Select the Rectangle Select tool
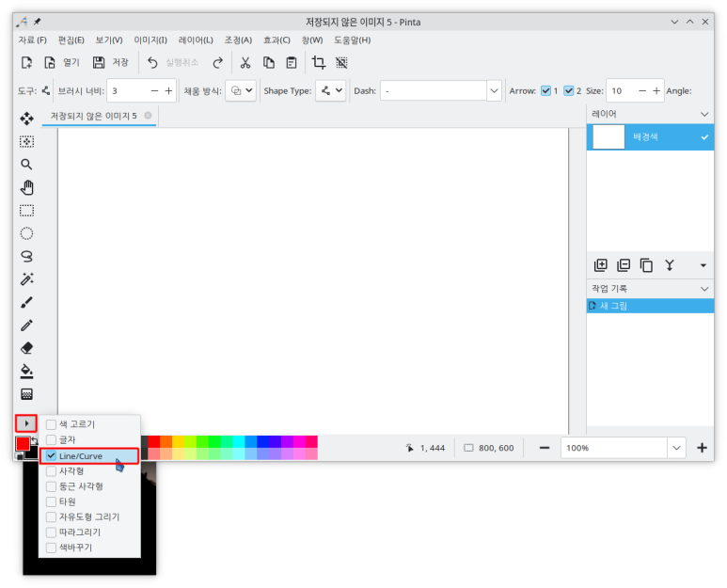This screenshot has height=588, width=727. point(26,211)
